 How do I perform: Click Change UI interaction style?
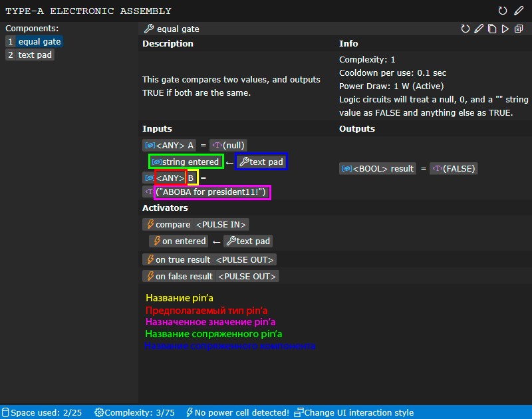[x=354, y=412]
